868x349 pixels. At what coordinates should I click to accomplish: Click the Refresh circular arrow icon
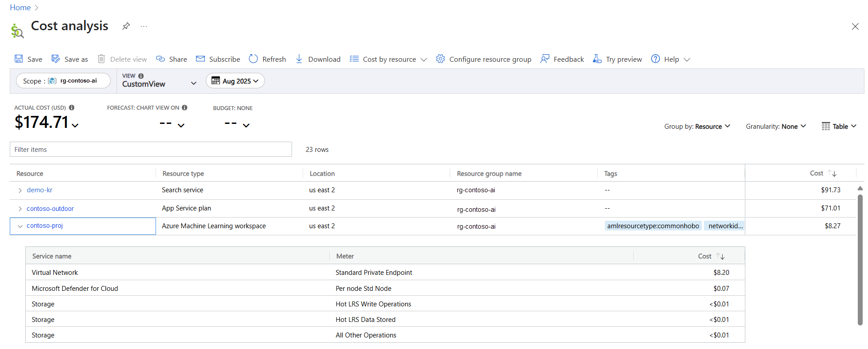[x=253, y=59]
